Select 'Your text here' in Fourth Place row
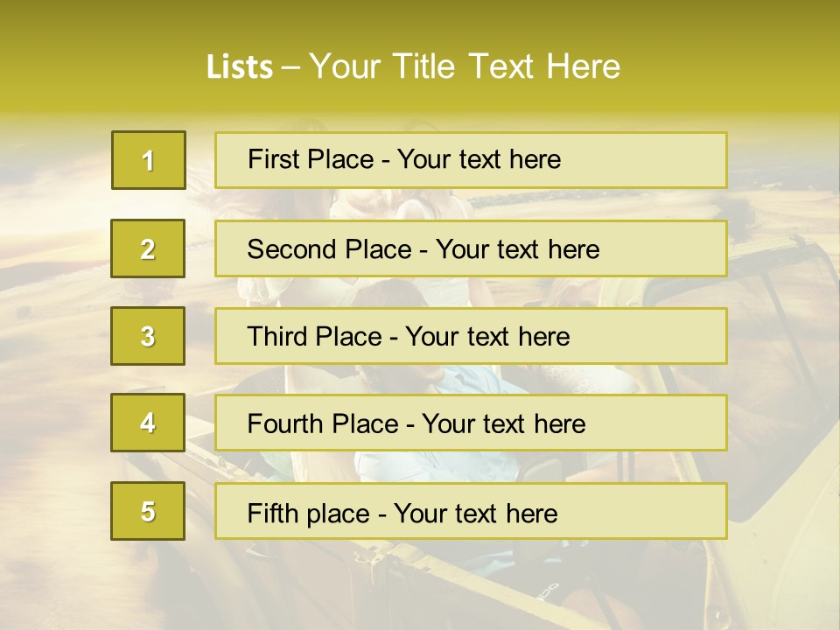 pyautogui.click(x=504, y=424)
